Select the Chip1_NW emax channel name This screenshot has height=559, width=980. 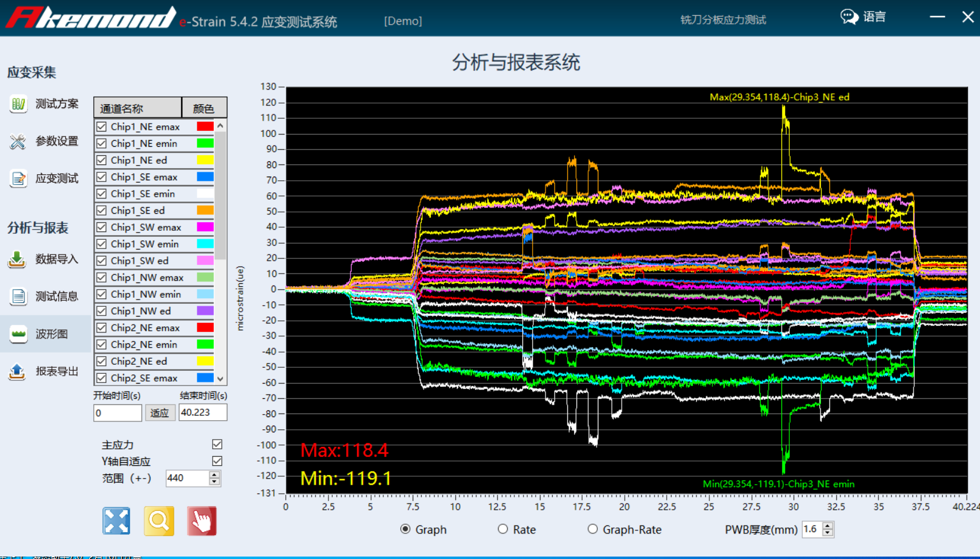coord(147,278)
